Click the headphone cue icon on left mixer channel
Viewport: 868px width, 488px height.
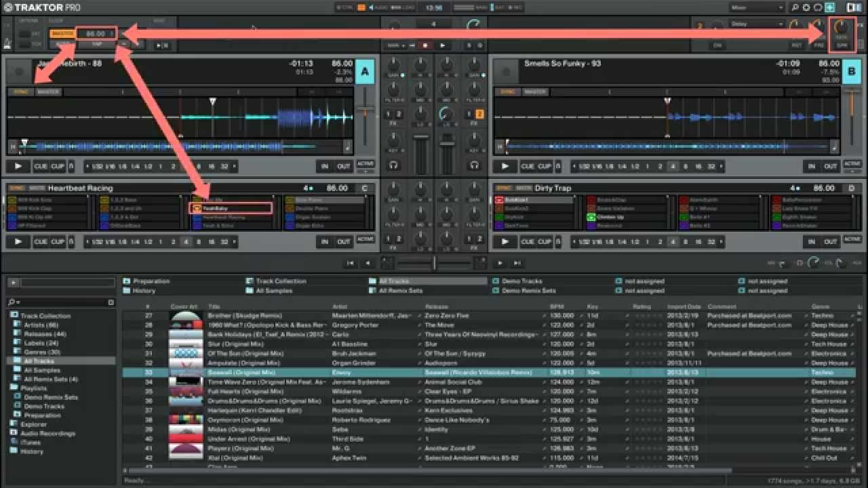pyautogui.click(x=393, y=165)
